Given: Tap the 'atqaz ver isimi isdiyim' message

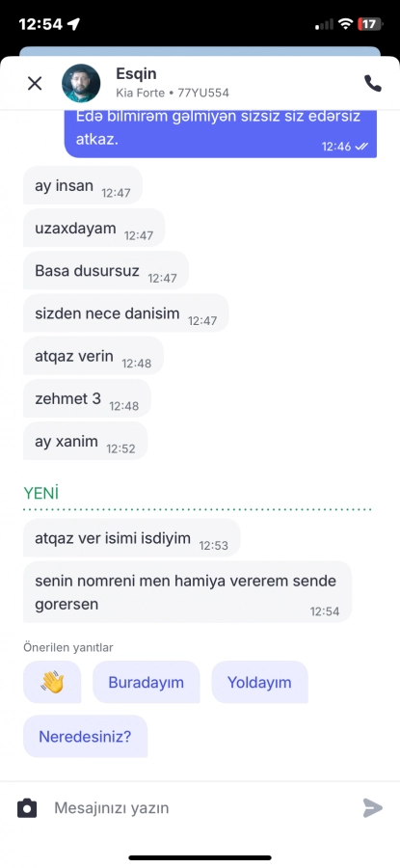Looking at the screenshot, I should 132,538.
